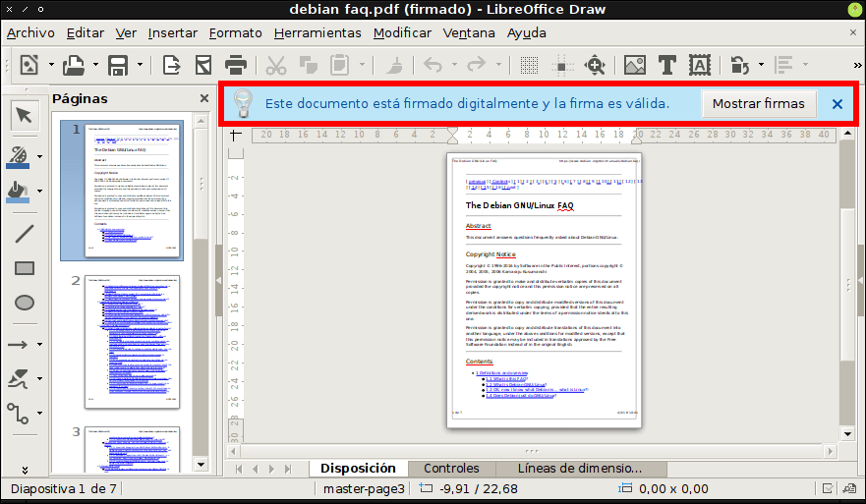Click the Line color tool icon
This screenshot has height=504, width=866.
tap(19, 157)
